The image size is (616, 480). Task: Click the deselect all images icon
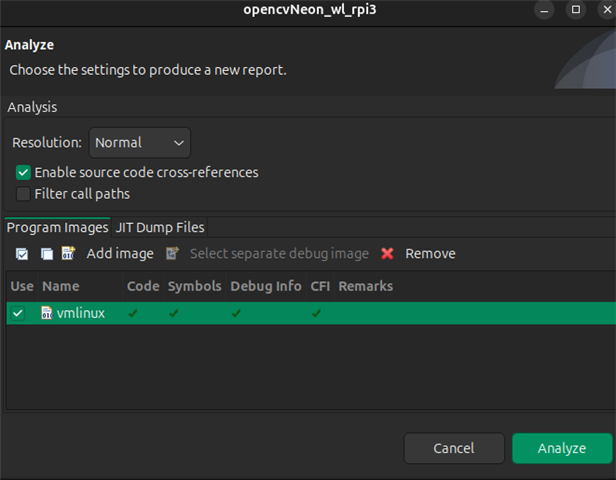pyautogui.click(x=46, y=254)
